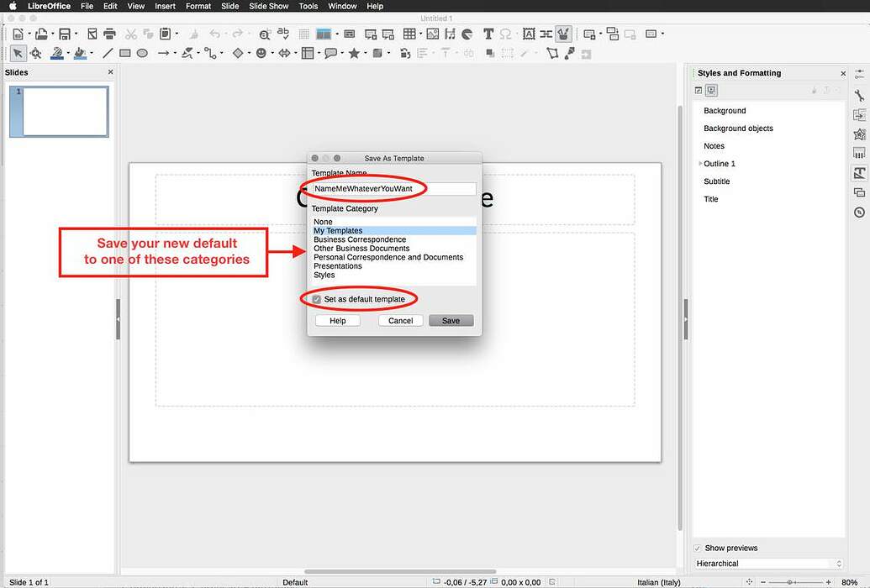Click the Insert Text Box T icon
Viewport: 870px width, 588px height.
pyautogui.click(x=488, y=34)
